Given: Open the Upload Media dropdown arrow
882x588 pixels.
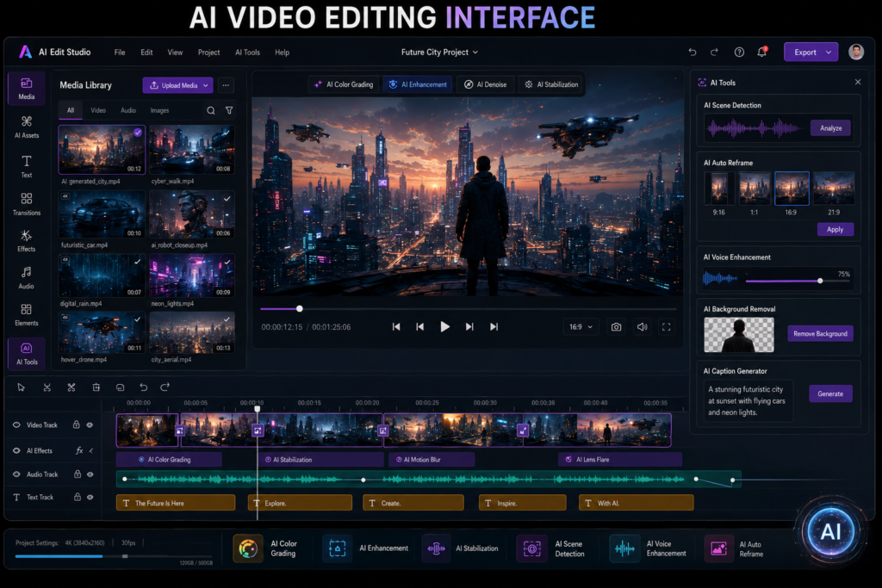Looking at the screenshot, I should pyautogui.click(x=206, y=85).
